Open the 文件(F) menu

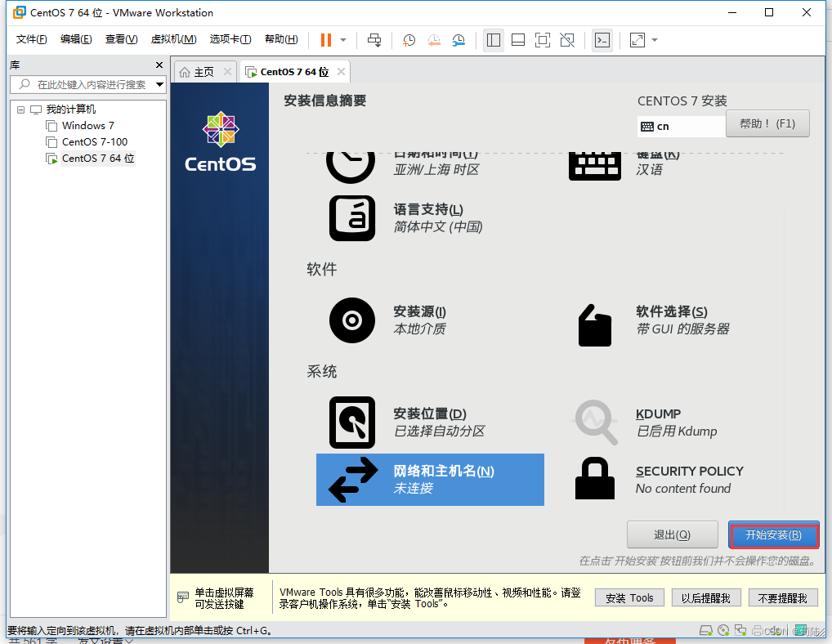coord(31,39)
